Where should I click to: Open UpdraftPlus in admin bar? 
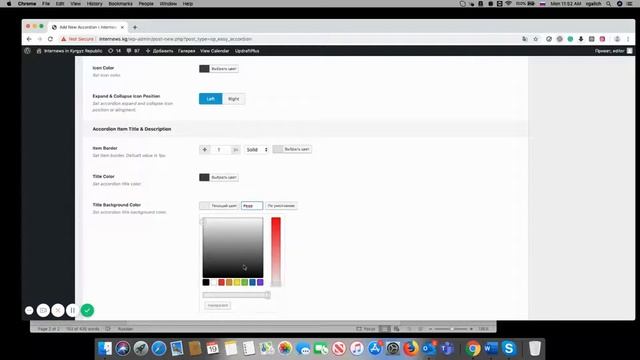tap(247, 51)
